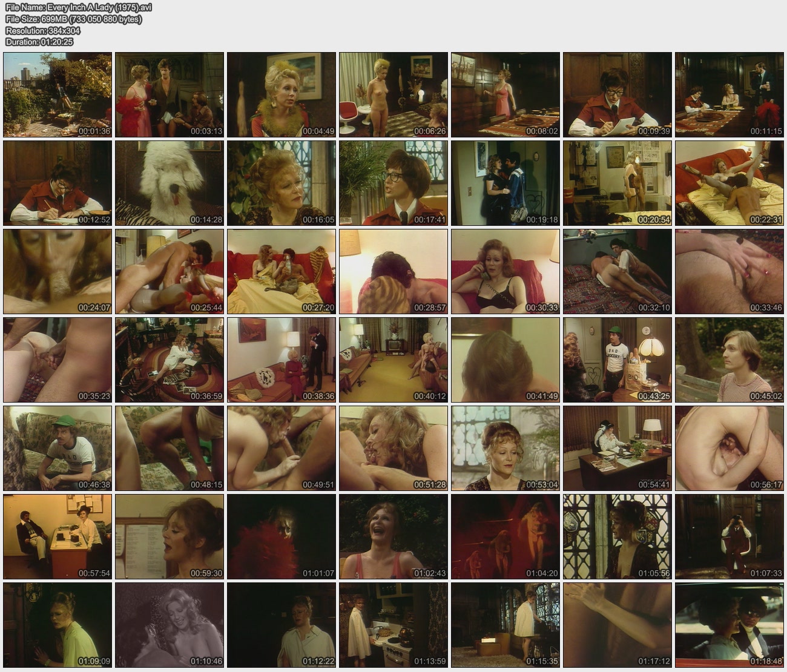Screen dimensions: 787x672
Task: Open the thumbnail stamped 00:12:52
Action: 58,183
